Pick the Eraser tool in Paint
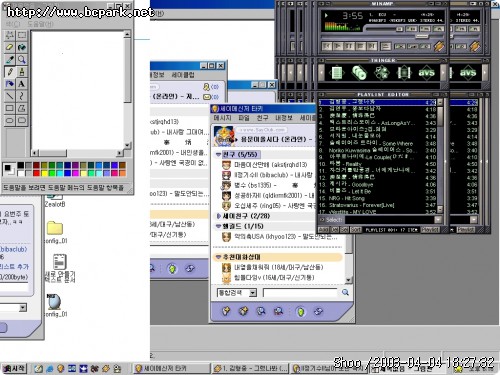This screenshot has width=500, height=375. point(10,47)
